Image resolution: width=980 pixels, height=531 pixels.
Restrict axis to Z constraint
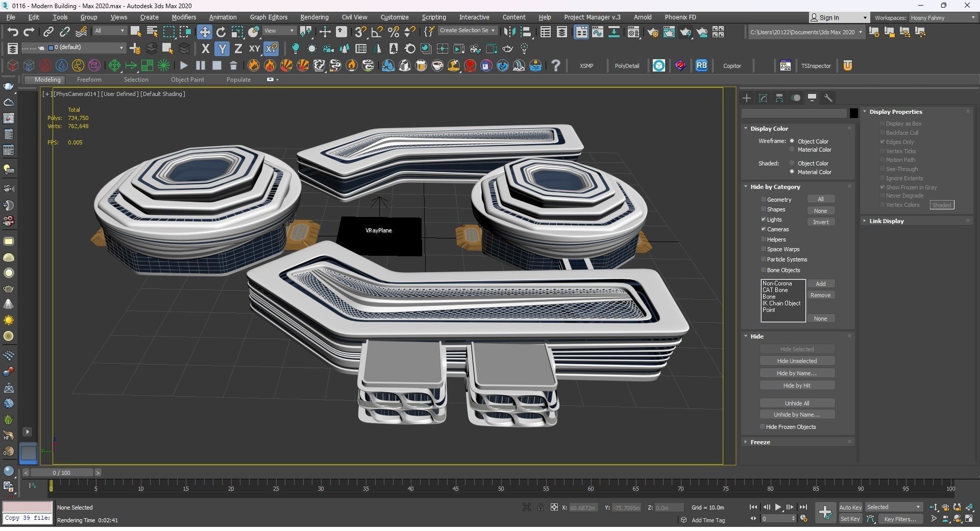tap(238, 49)
